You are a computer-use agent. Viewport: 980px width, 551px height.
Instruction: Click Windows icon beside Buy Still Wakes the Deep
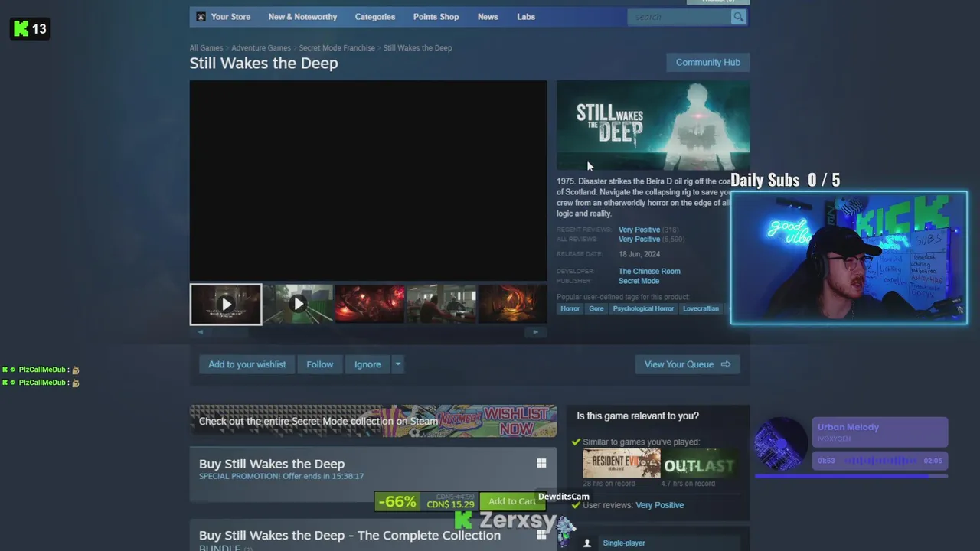[x=541, y=463]
